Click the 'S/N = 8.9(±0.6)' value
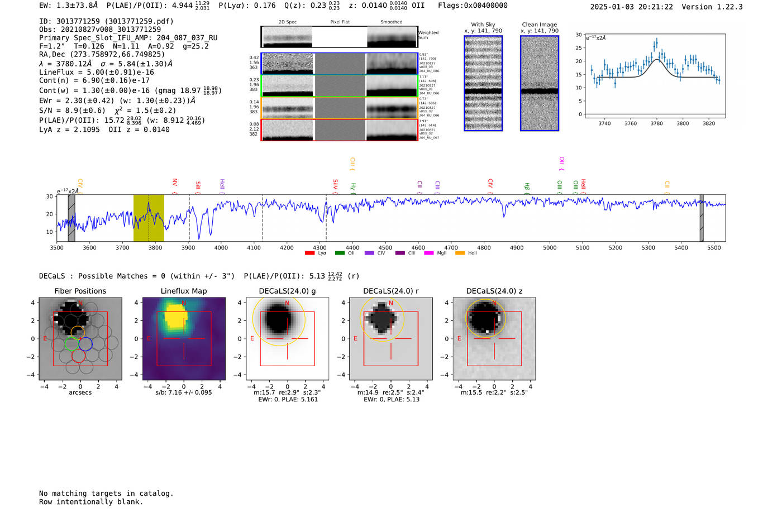Image resolution: width=782 pixels, height=532 pixels. coord(72,111)
